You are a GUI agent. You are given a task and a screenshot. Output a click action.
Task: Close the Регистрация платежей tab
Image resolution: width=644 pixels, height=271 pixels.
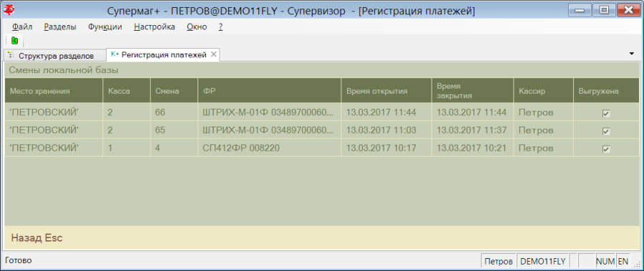click(213, 54)
